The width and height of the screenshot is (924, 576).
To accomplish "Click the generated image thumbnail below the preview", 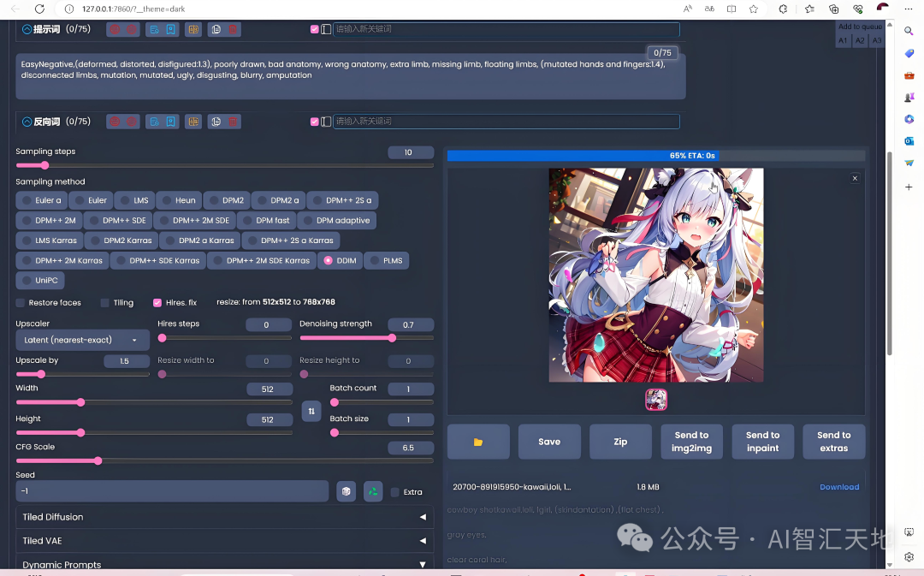I will click(656, 400).
